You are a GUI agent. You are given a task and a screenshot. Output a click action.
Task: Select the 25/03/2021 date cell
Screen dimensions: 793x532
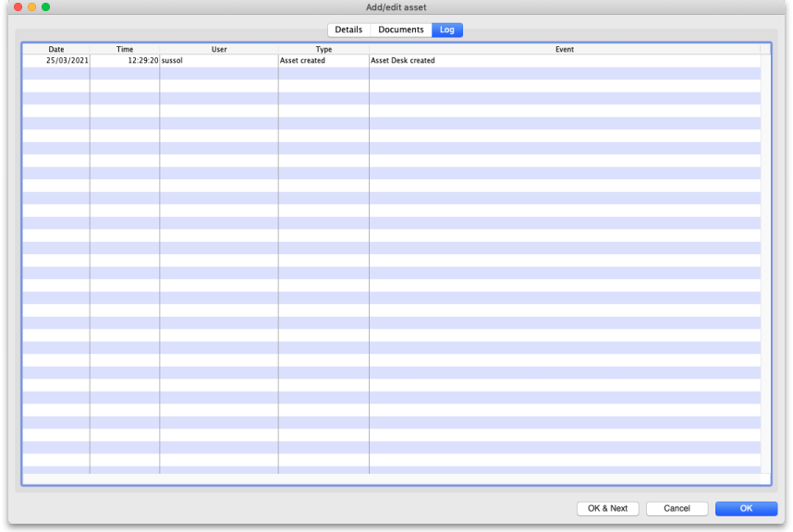[x=67, y=61]
